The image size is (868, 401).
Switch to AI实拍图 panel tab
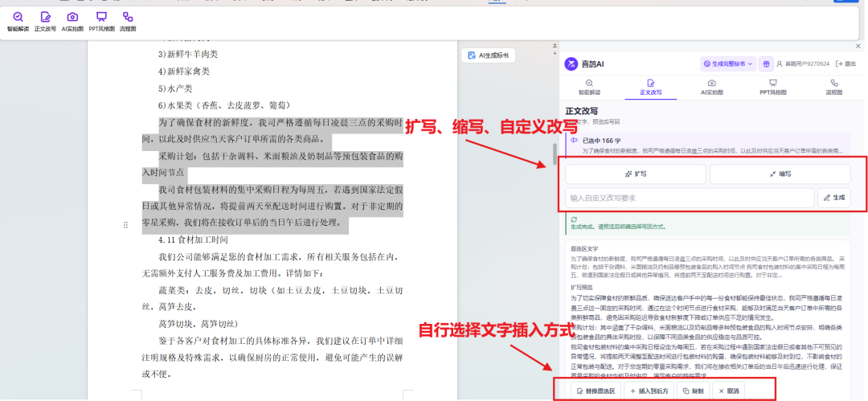pos(711,87)
